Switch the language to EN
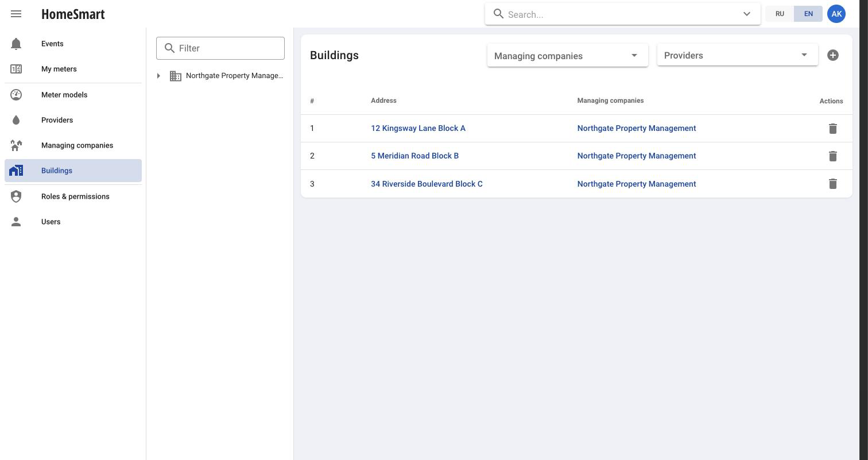The width and height of the screenshot is (868, 460). click(x=808, y=14)
